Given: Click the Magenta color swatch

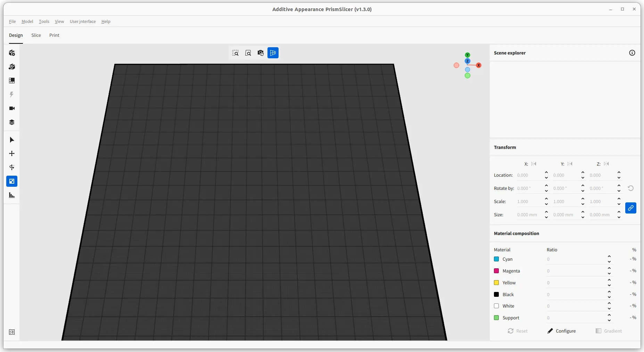Looking at the screenshot, I should click(x=496, y=271).
